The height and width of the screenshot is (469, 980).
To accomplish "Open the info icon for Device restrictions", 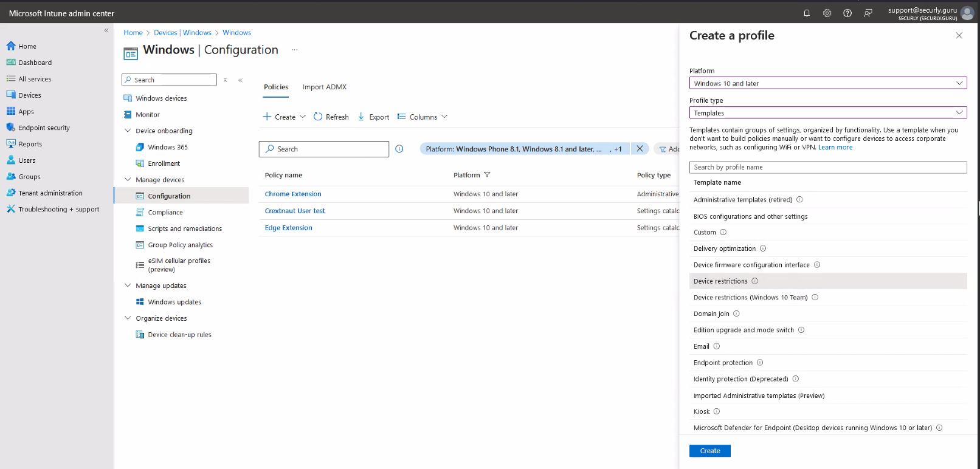I will pyautogui.click(x=755, y=281).
